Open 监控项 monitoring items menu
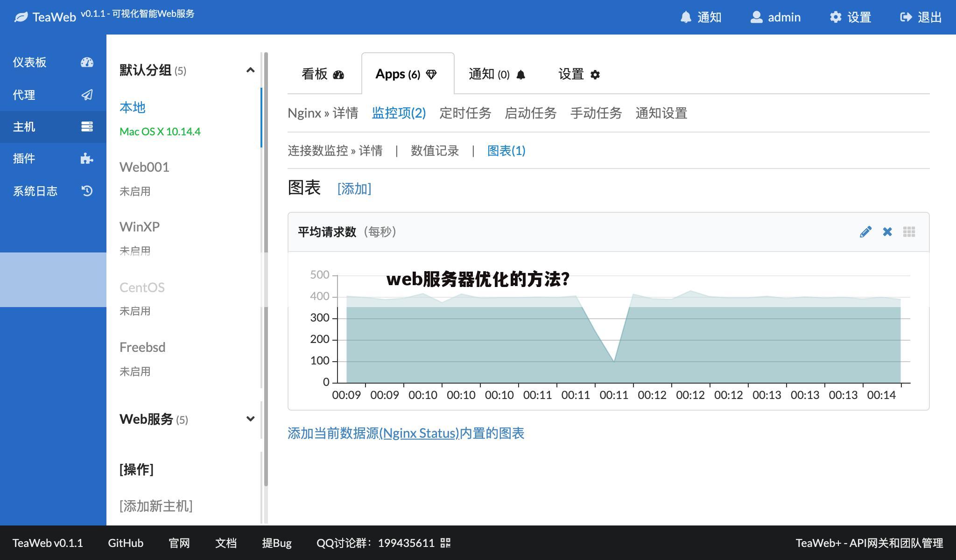Viewport: 956px width, 560px height. coord(398,113)
